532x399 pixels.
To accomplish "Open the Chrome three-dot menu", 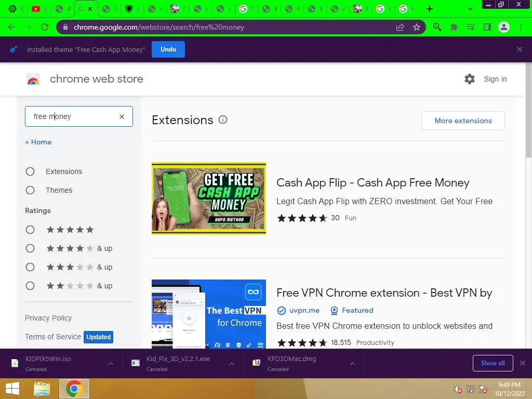I will [521, 27].
